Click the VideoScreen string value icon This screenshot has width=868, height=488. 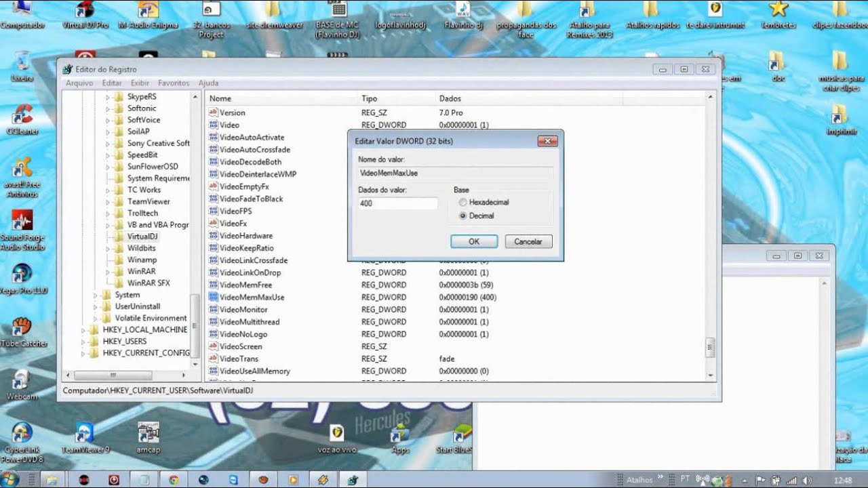tap(213, 346)
